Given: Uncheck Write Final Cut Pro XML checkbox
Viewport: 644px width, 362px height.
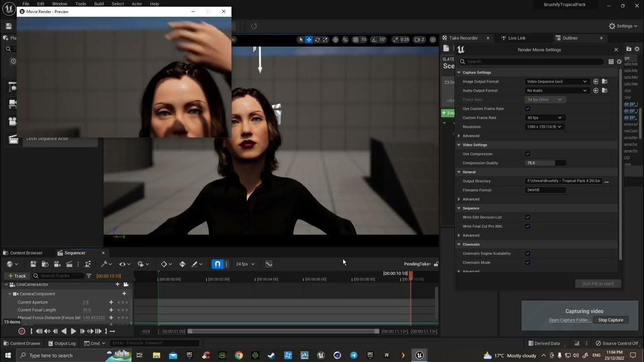Looking at the screenshot, I should tap(527, 226).
